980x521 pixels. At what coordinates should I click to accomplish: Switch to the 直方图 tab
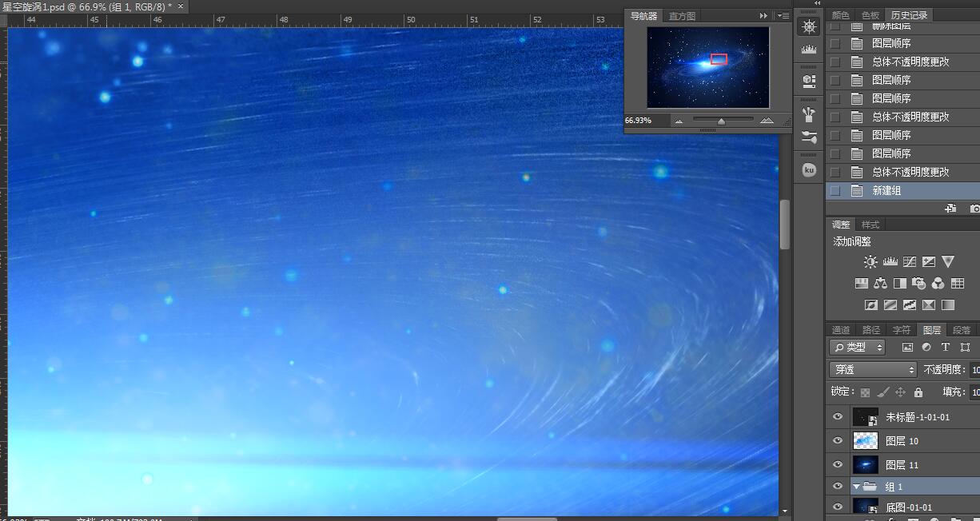point(682,15)
